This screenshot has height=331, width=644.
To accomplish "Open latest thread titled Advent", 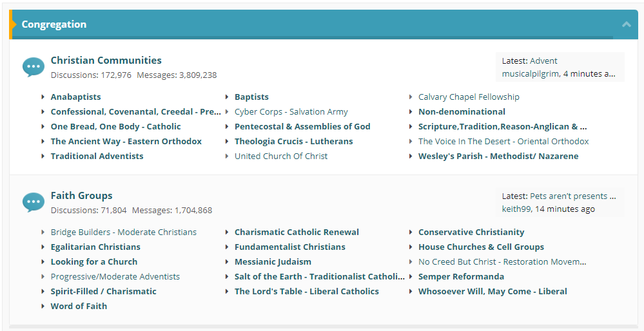I will pos(543,61).
